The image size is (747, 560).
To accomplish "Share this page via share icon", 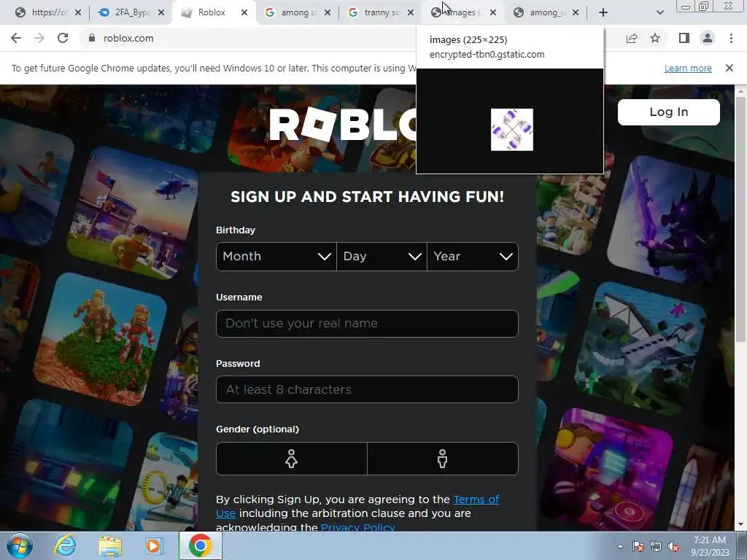I will pyautogui.click(x=632, y=38).
